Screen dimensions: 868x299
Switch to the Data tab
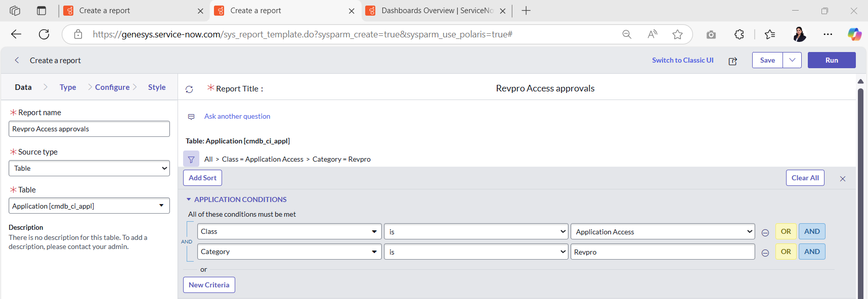click(x=23, y=87)
